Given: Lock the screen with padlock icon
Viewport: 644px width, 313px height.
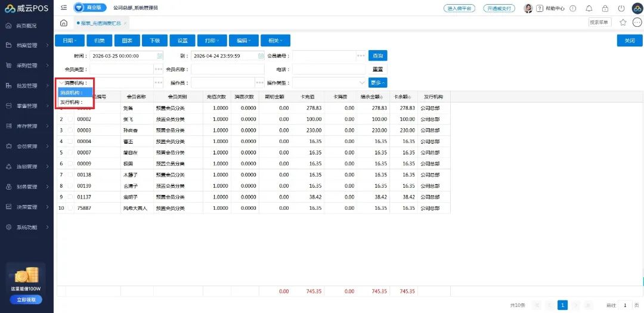Looking at the screenshot, I should [605, 8].
